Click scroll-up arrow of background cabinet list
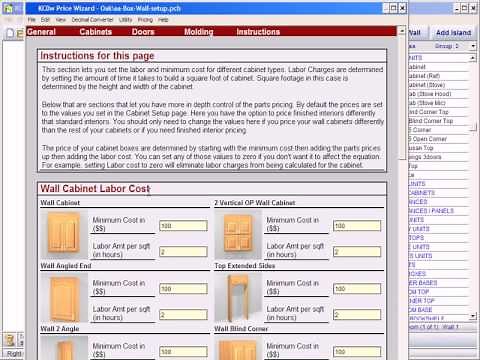Image resolution: width=480 pixels, height=360 pixels. click(473, 58)
